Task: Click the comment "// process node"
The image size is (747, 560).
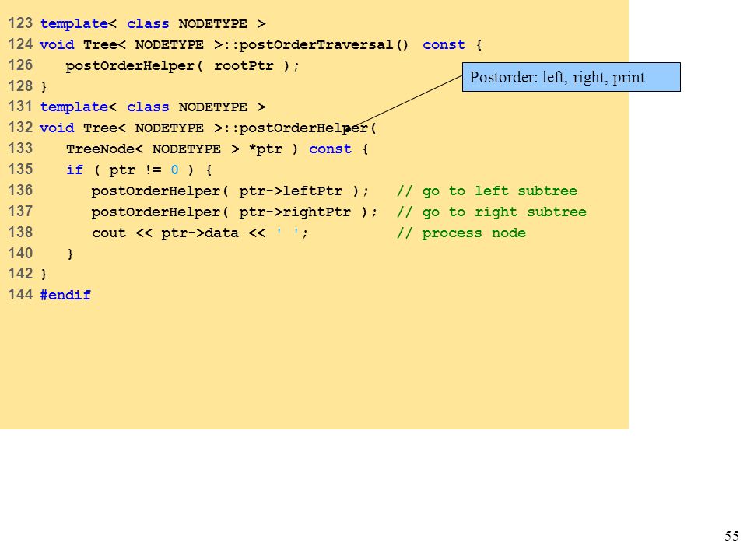Action: click(x=461, y=233)
